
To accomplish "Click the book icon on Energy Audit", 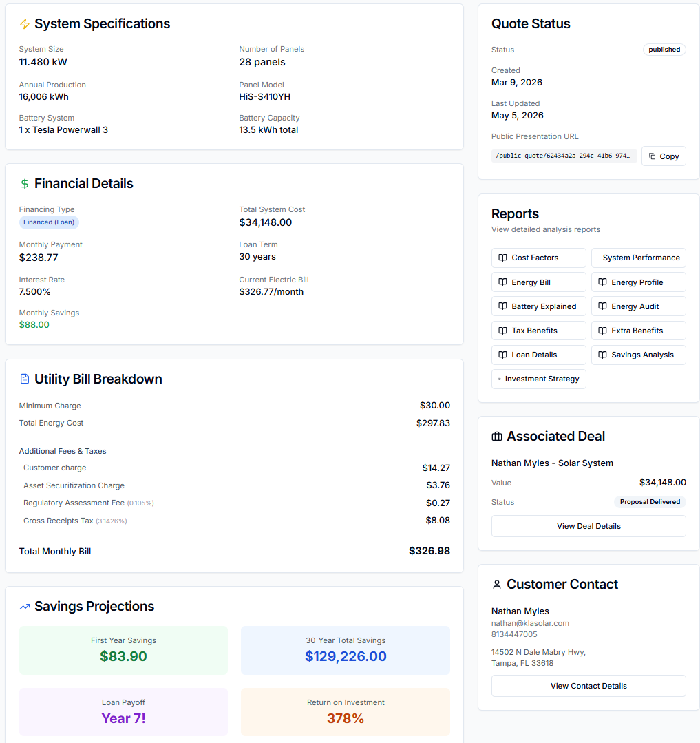I will pos(602,306).
